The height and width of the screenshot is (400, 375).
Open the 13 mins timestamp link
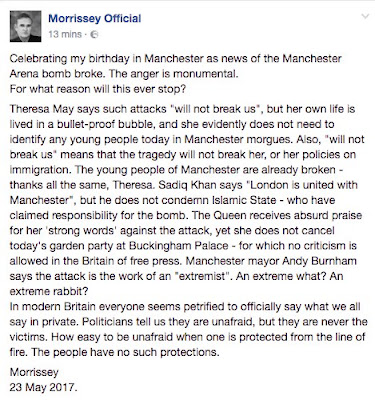[x=65, y=34]
